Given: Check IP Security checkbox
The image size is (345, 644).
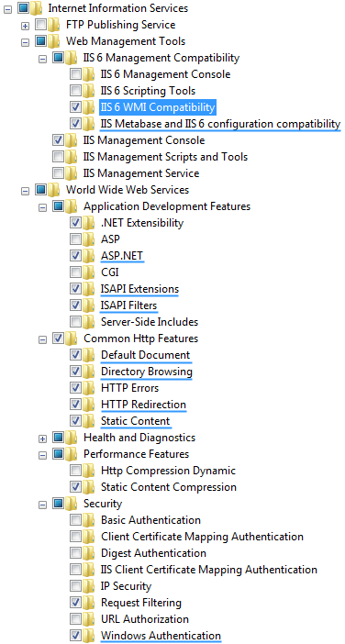Looking at the screenshot, I should coord(75,586).
